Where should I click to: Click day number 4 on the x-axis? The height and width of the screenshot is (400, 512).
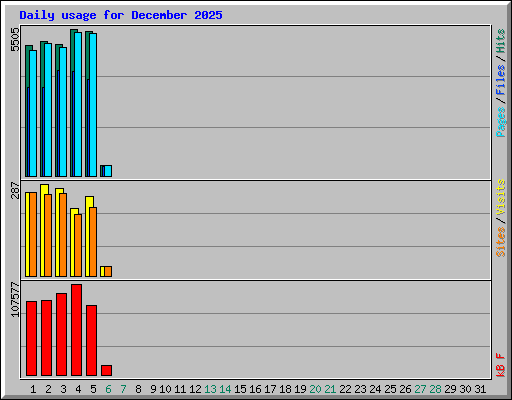(78, 389)
